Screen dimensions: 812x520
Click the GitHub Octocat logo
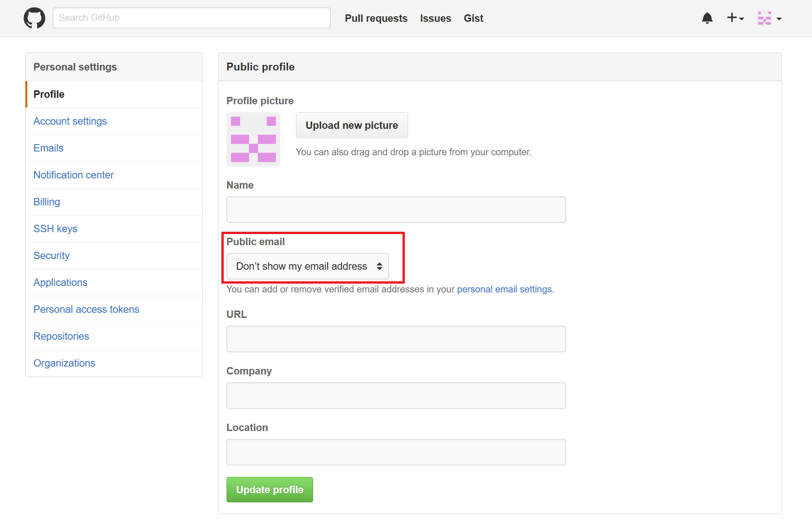click(x=34, y=18)
